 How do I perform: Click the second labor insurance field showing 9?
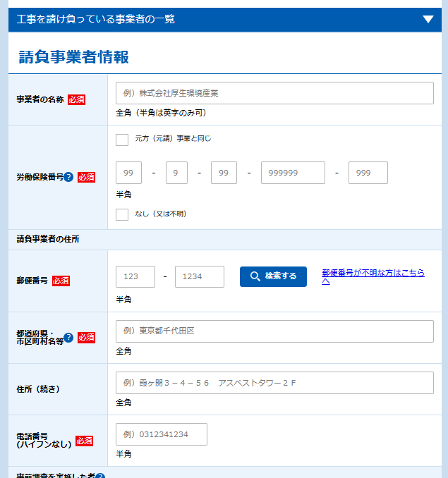click(176, 173)
